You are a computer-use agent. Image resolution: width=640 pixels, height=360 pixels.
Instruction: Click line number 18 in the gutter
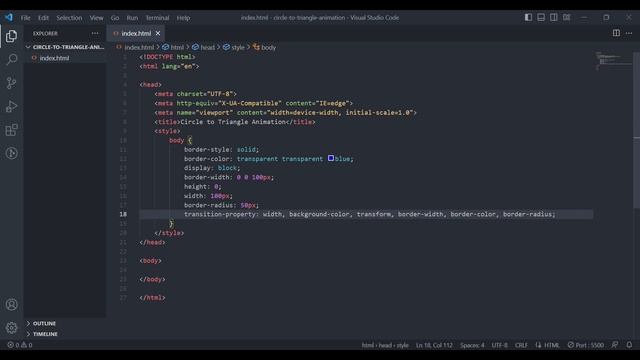pos(123,214)
